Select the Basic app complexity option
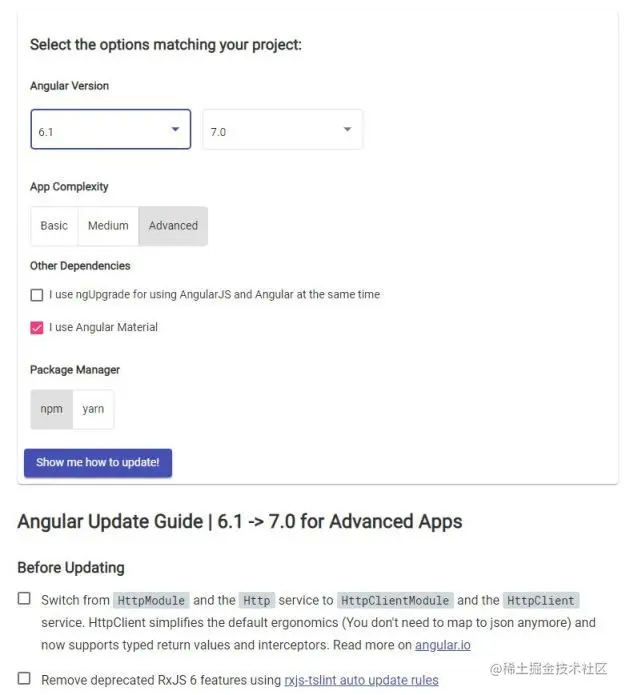The width and height of the screenshot is (626, 695). [54, 226]
